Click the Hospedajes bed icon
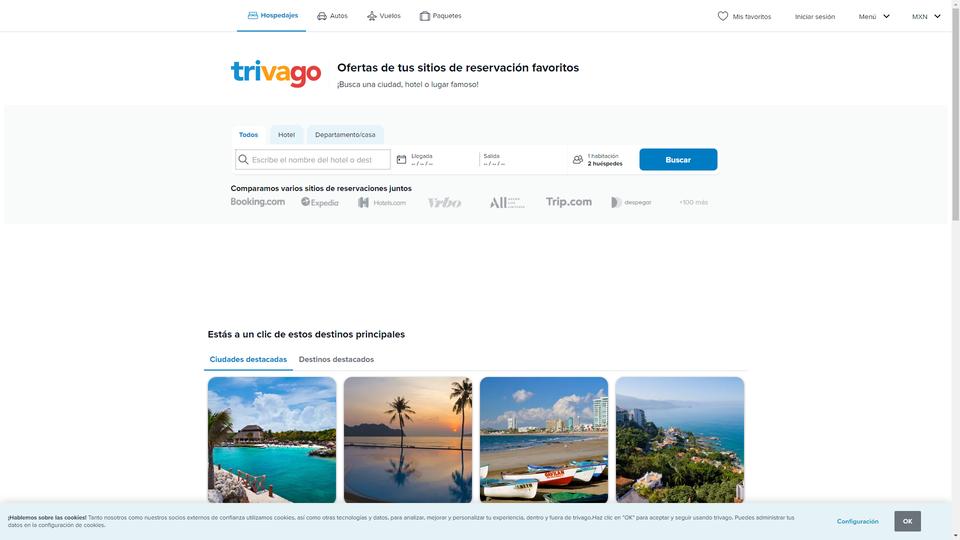This screenshot has width=960, height=540. click(x=252, y=15)
